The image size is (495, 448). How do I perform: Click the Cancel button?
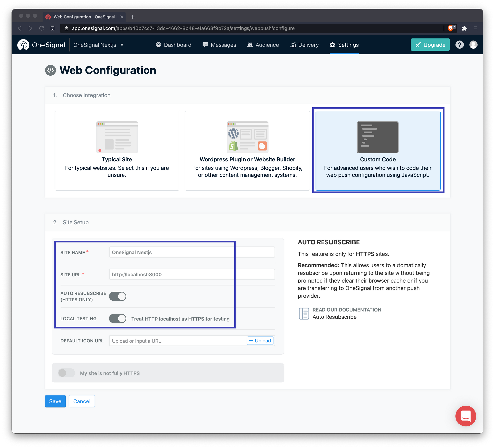click(x=82, y=401)
